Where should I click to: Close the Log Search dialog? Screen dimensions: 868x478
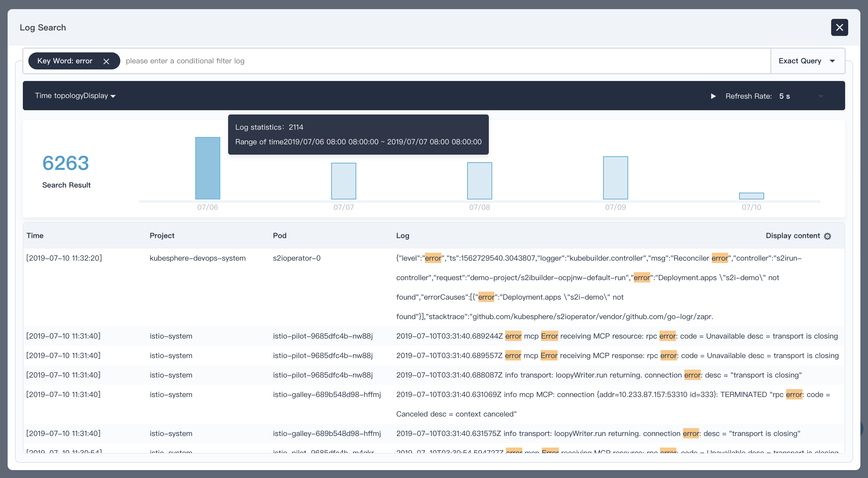pyautogui.click(x=839, y=27)
